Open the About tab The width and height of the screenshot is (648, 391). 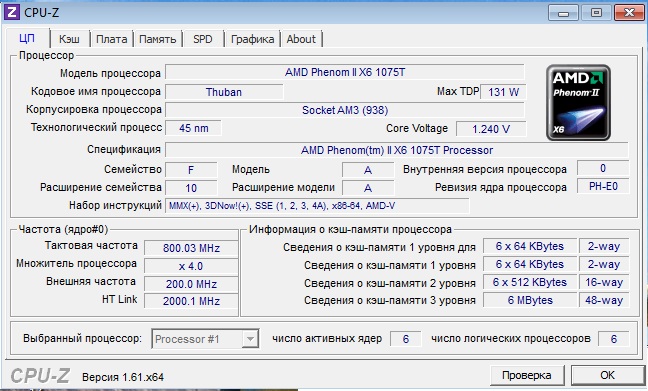click(301, 39)
